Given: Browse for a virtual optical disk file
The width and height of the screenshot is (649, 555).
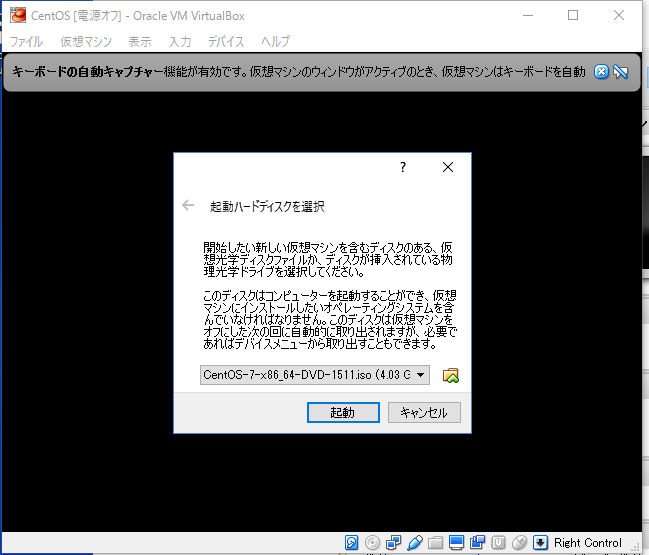Looking at the screenshot, I should pos(451,375).
